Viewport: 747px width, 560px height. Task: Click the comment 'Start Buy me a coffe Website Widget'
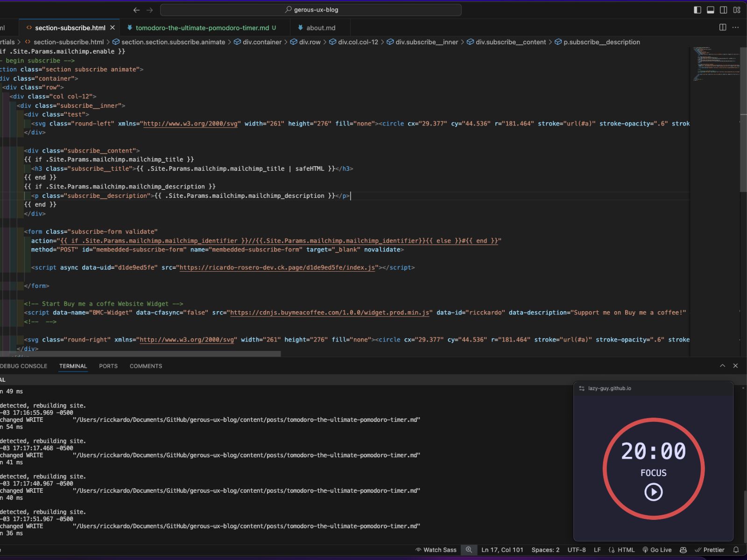pos(104,304)
